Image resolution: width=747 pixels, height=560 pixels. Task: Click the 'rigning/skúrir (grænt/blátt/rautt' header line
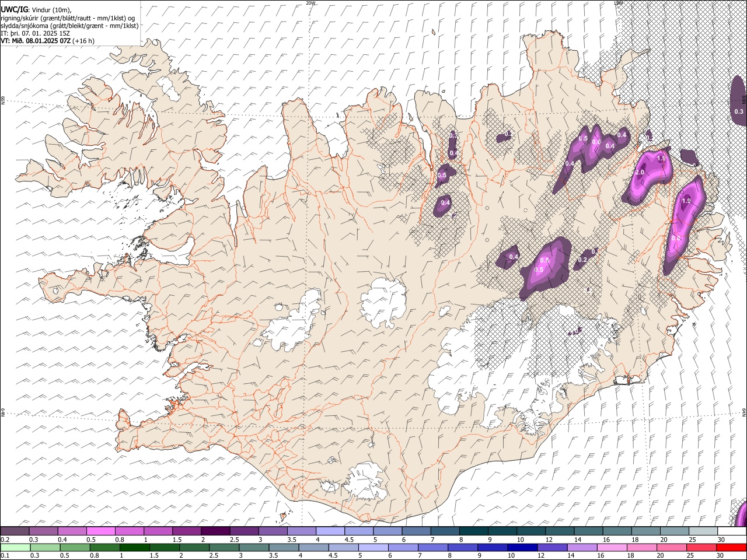point(69,18)
